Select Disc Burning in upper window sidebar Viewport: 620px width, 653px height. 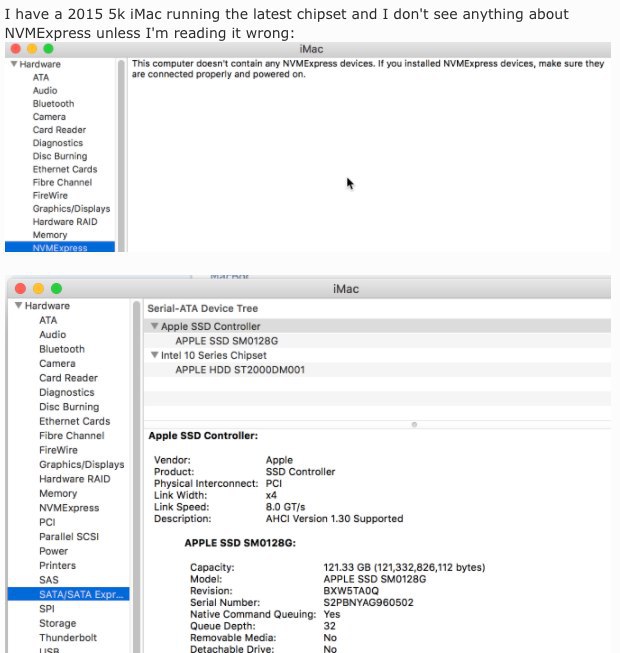60,156
